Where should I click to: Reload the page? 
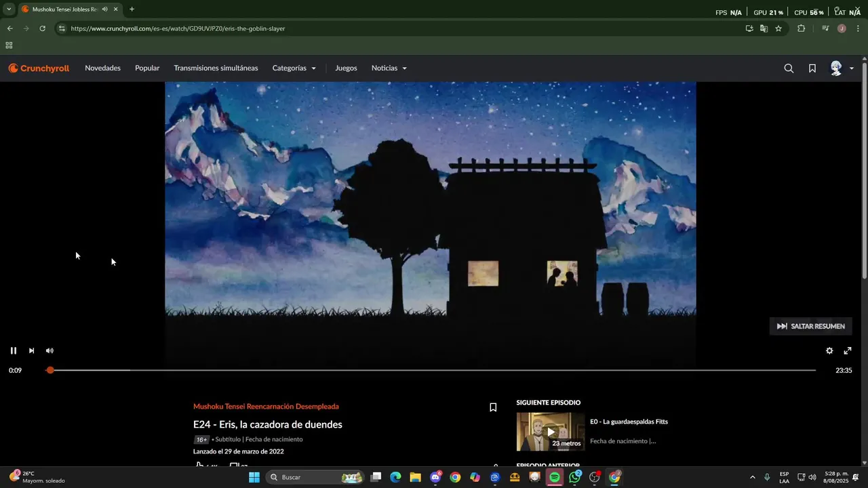(x=42, y=28)
